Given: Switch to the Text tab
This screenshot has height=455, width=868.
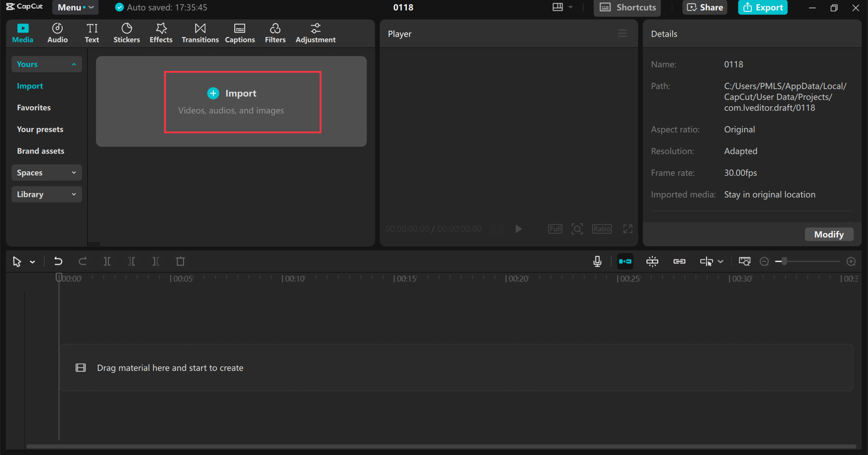Looking at the screenshot, I should (92, 33).
